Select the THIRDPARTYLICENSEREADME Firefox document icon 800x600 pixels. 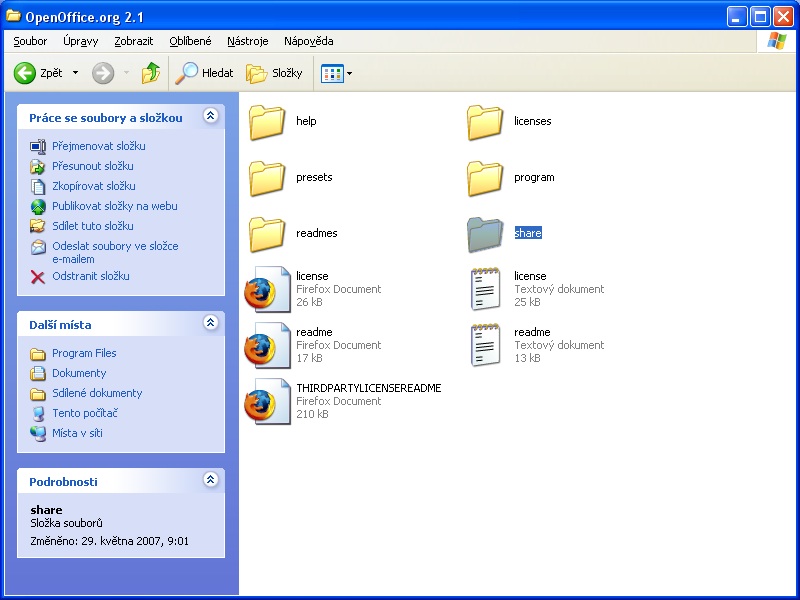[267, 401]
